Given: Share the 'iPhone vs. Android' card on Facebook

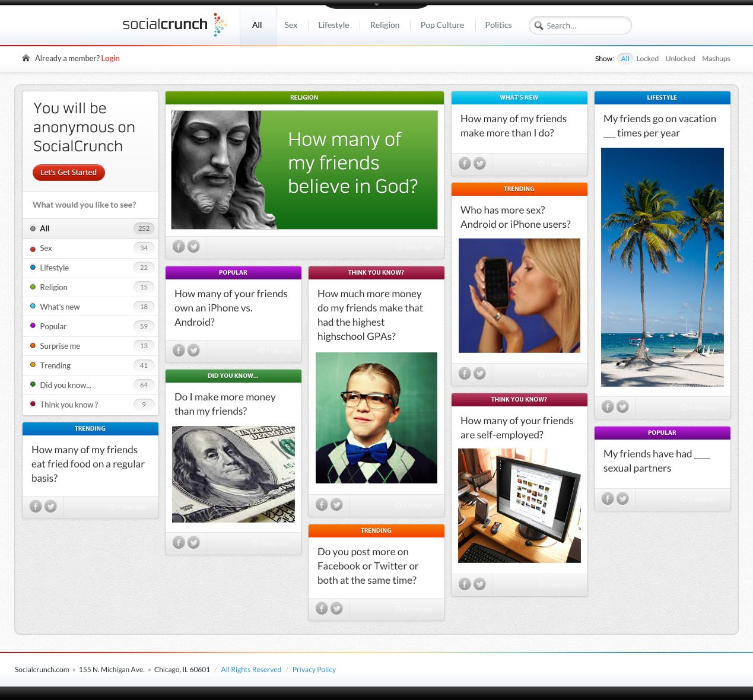Looking at the screenshot, I should click(179, 350).
